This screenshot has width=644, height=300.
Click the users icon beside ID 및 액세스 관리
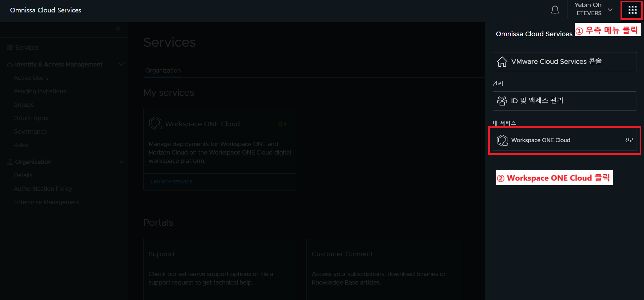pyautogui.click(x=502, y=101)
